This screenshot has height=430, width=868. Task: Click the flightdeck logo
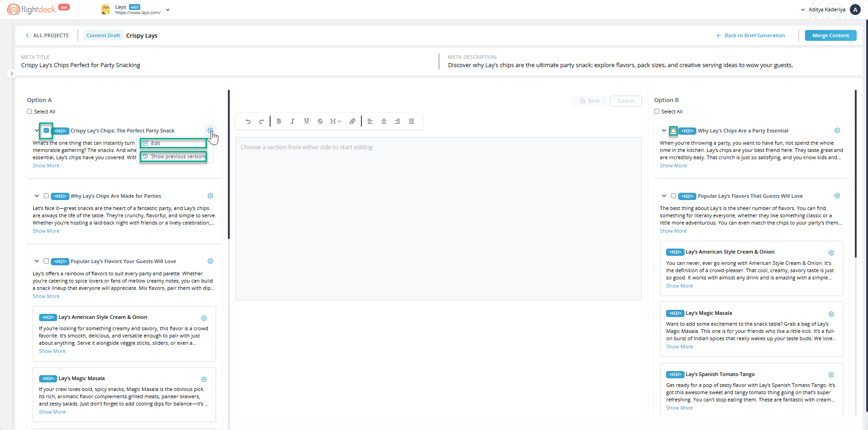[x=31, y=9]
